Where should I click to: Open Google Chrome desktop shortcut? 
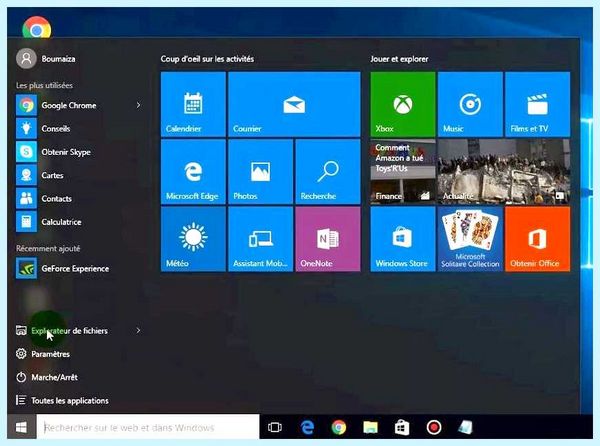click(x=37, y=28)
